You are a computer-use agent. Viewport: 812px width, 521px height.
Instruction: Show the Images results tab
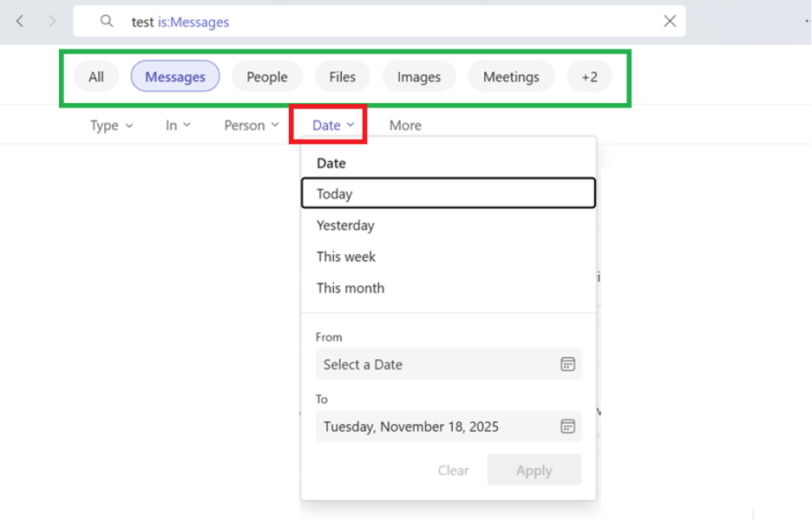point(419,76)
